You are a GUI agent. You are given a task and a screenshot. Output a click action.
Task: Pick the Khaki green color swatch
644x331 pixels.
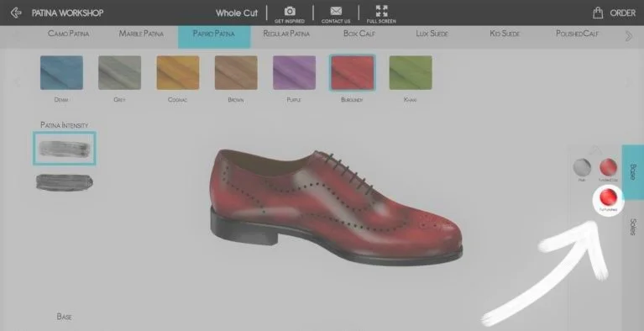pyautogui.click(x=411, y=73)
